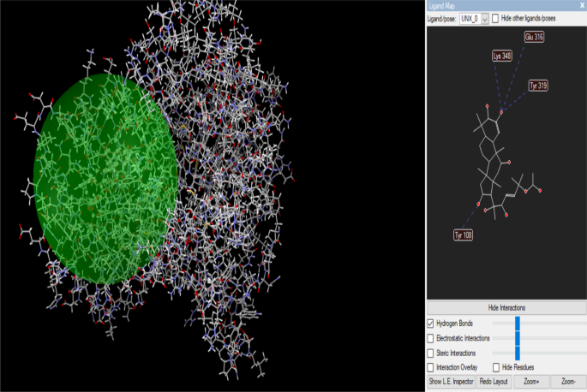Image resolution: width=587 pixels, height=392 pixels.
Task: Open the Show L.E. Inspector button
Action: click(451, 382)
